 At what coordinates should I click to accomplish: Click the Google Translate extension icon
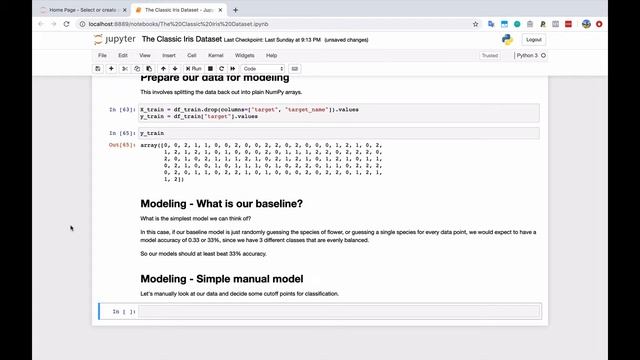[x=491, y=24]
